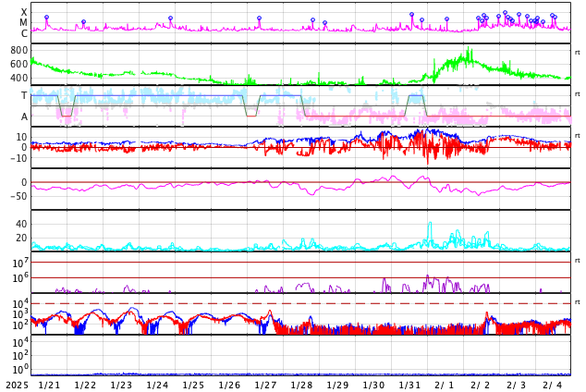This screenshot has width=586, height=392.
Task: Click the red dashed threshold line
Action: coord(277,303)
